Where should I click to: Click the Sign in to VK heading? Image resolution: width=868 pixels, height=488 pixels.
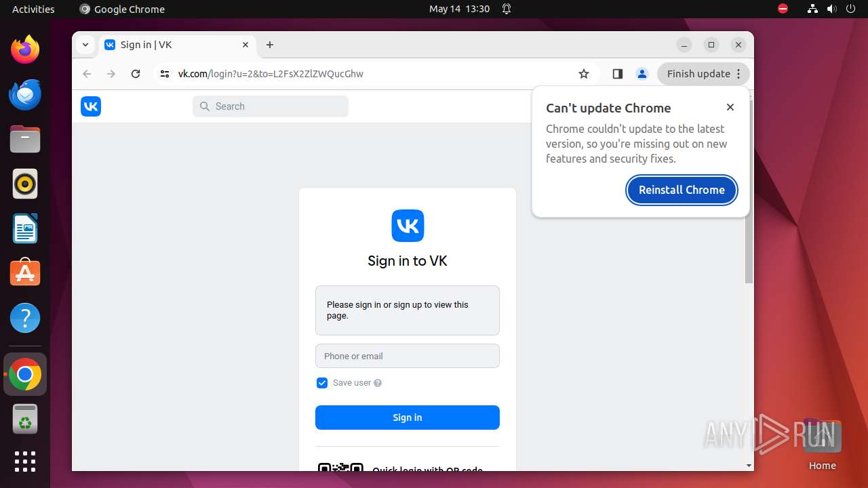tap(408, 261)
